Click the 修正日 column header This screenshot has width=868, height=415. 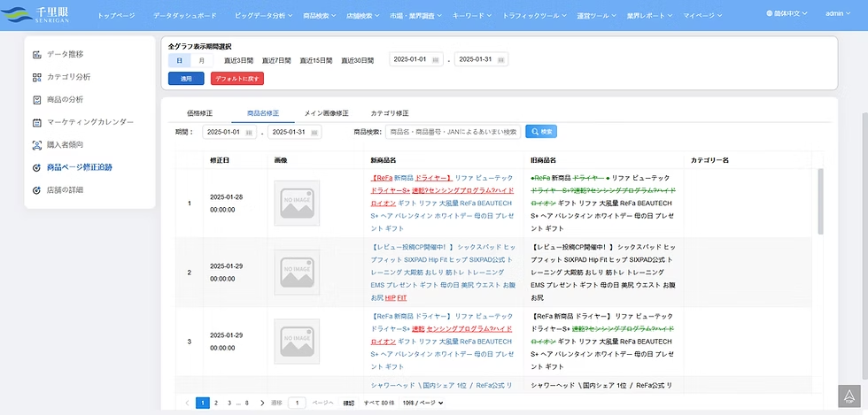pos(220,160)
